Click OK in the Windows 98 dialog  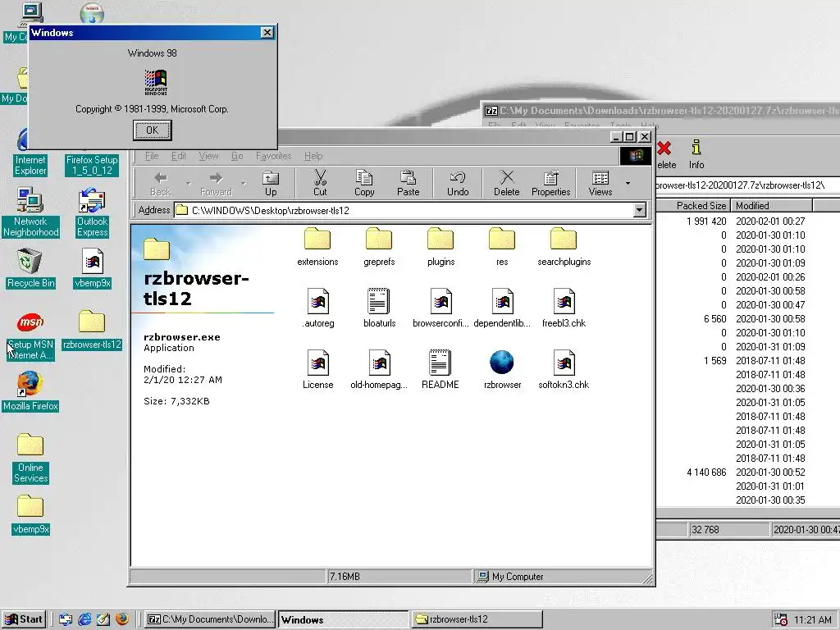(152, 130)
